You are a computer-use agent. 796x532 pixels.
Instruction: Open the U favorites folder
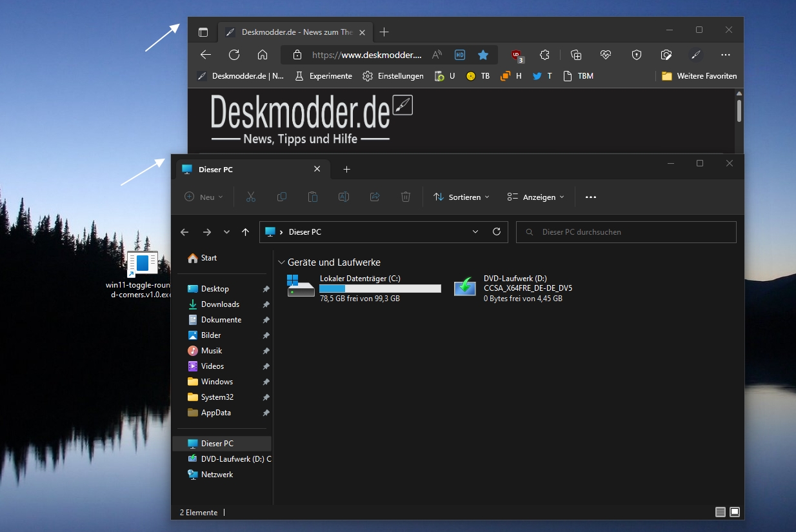pos(445,76)
